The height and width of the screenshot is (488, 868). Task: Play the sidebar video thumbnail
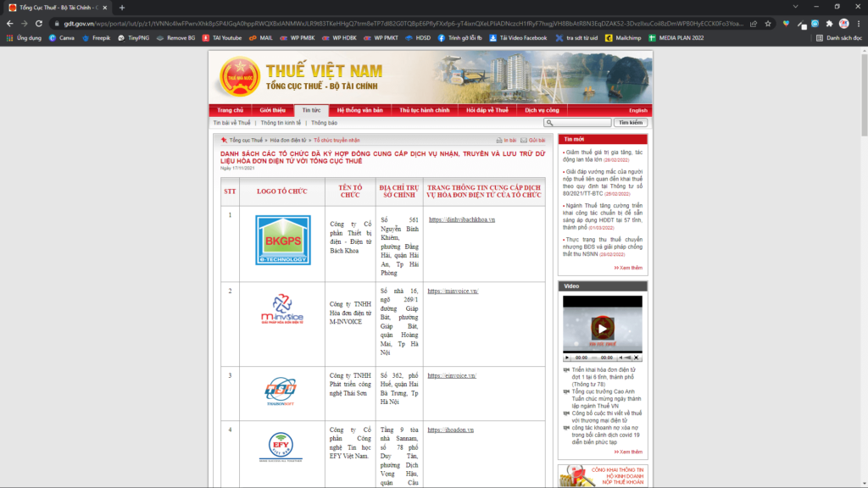[x=603, y=328]
